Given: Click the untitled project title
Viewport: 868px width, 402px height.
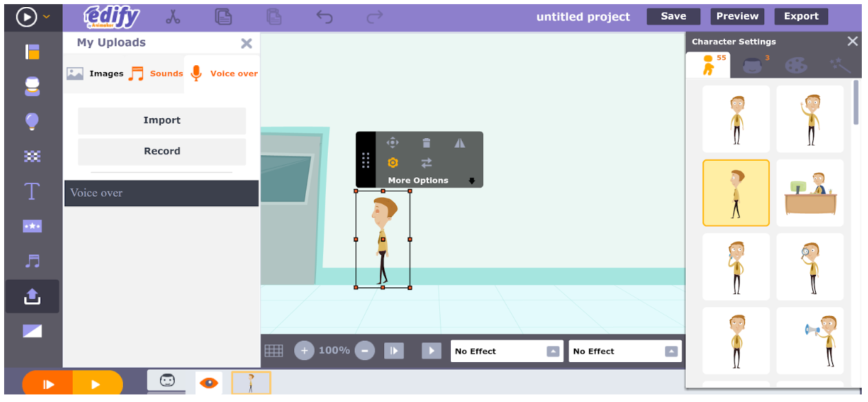Looking at the screenshot, I should (583, 16).
